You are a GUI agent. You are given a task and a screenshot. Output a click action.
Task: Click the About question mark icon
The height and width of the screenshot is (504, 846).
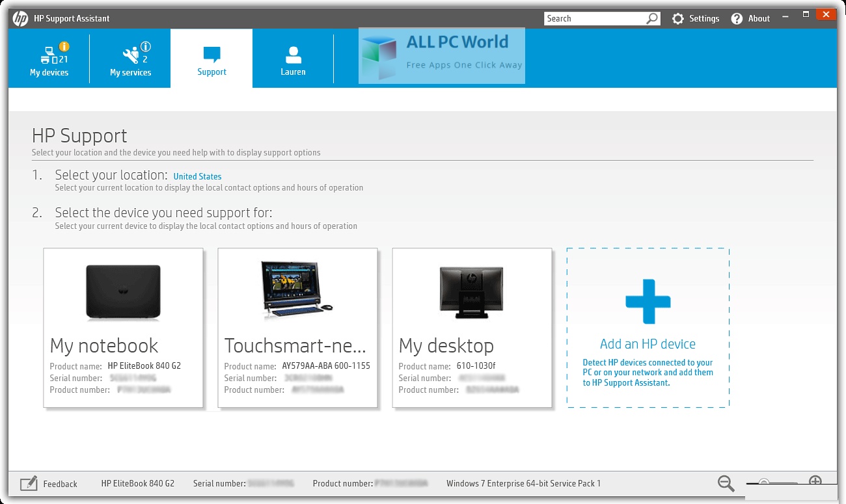(737, 19)
